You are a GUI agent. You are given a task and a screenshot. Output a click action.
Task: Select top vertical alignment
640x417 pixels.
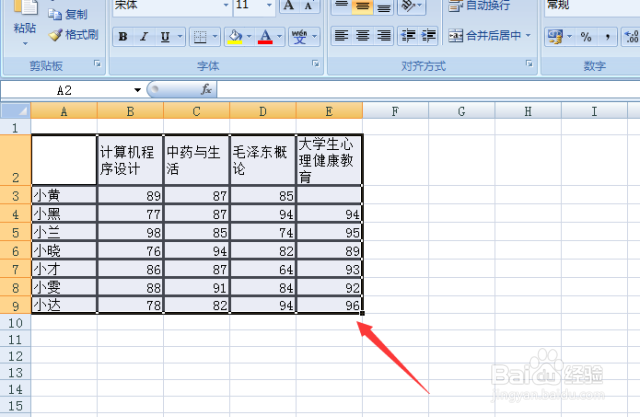point(341,6)
